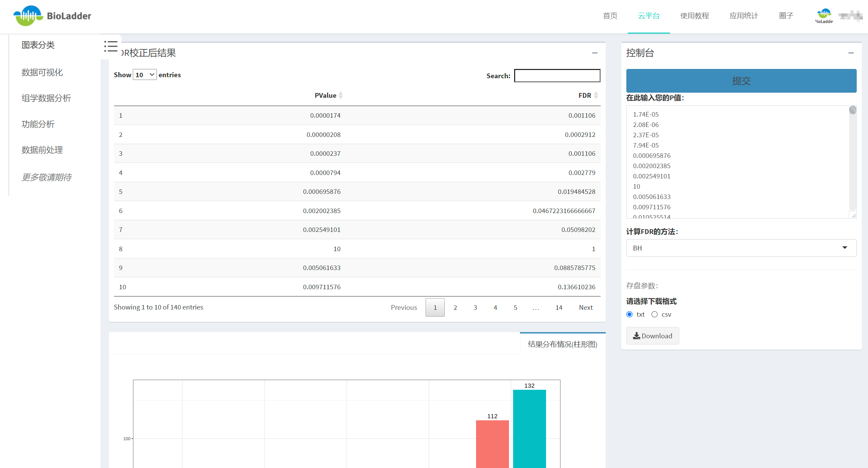Select the csv download format
This screenshot has width=868, height=468.
click(655, 314)
